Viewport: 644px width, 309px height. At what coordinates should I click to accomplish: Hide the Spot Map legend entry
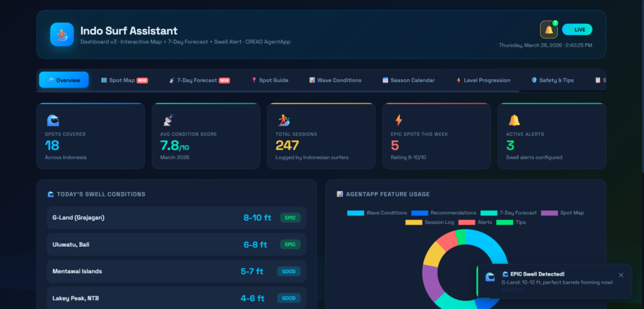click(562, 213)
